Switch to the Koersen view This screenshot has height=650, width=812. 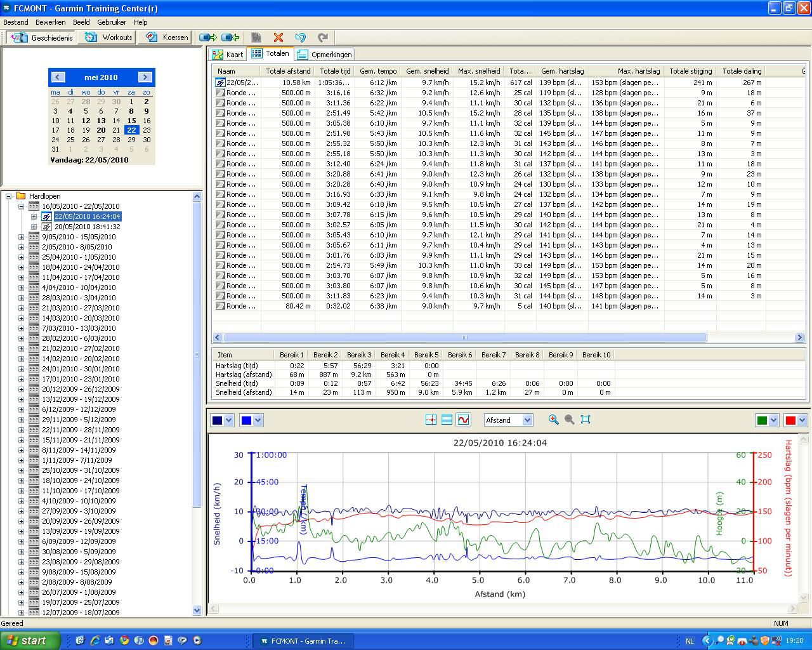(167, 37)
